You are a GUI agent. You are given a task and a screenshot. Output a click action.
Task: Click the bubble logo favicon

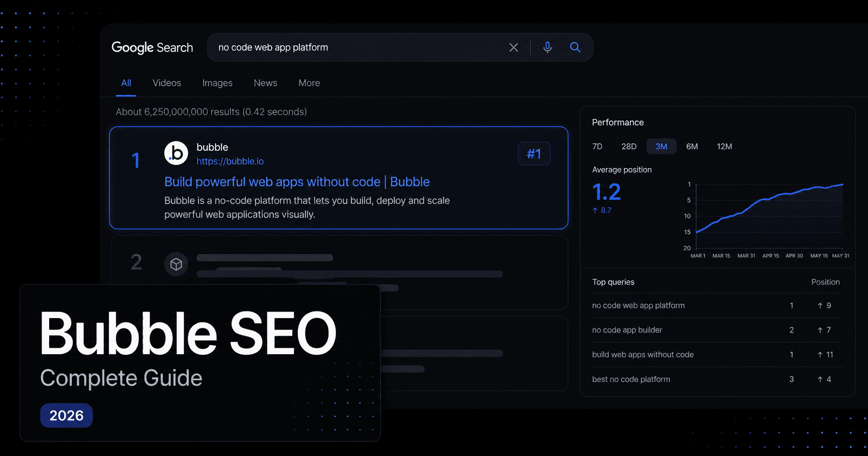coord(176,153)
